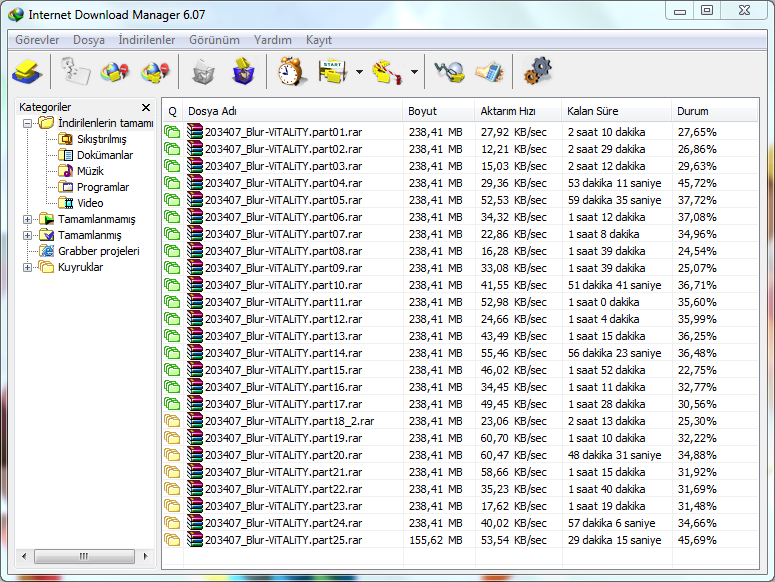Viewport: 775px width, 582px height.
Task: Sort by the Durum column header
Action: [x=714, y=111]
